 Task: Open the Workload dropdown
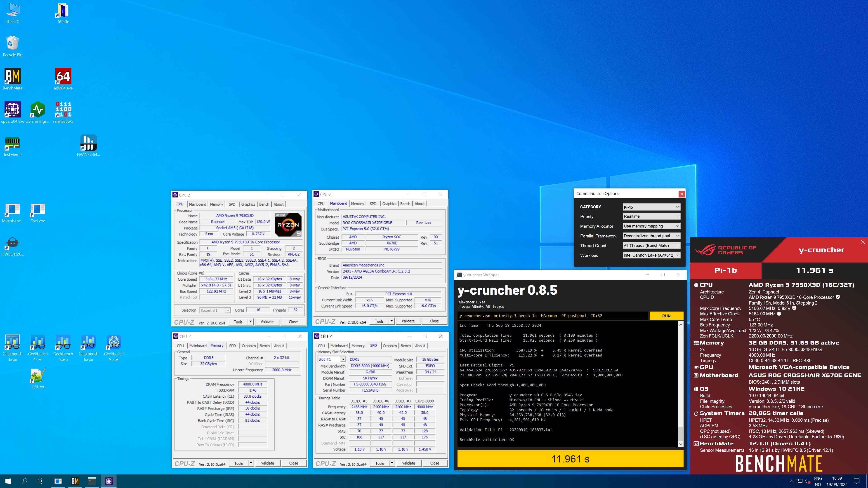click(651, 255)
